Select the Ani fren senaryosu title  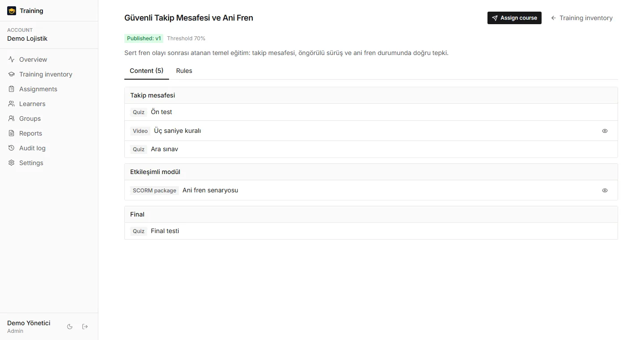[210, 191]
